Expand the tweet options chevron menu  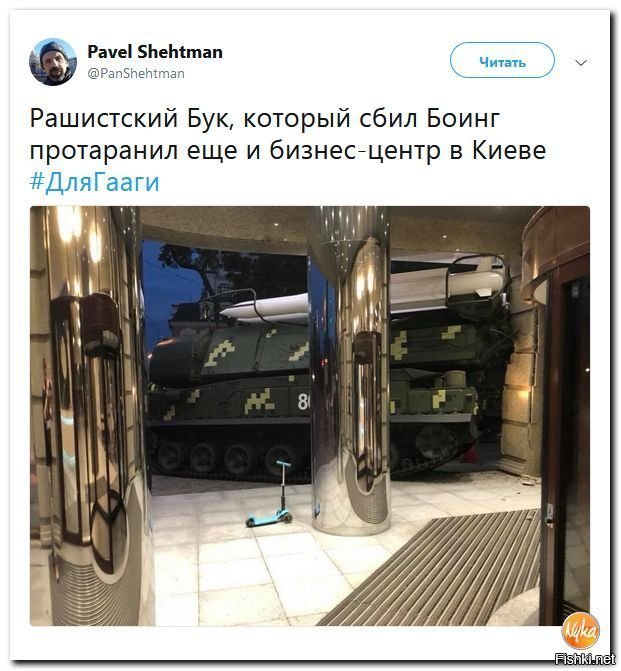point(581,62)
